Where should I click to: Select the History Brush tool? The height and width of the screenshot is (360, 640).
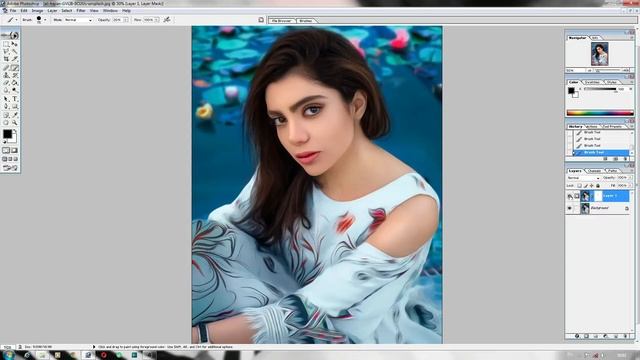[x=15, y=75]
